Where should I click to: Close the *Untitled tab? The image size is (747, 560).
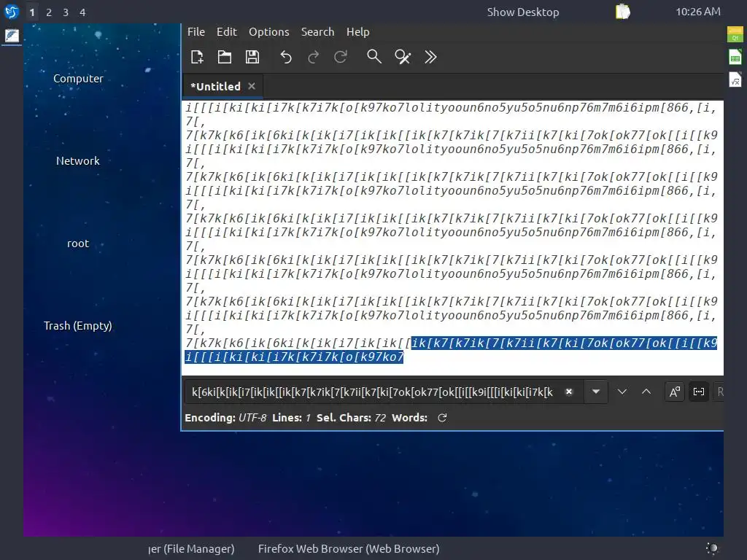(x=252, y=86)
